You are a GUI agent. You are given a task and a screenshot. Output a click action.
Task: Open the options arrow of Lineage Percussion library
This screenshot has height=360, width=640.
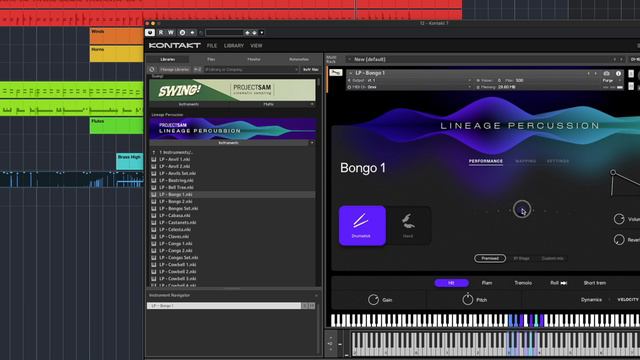click(x=312, y=143)
